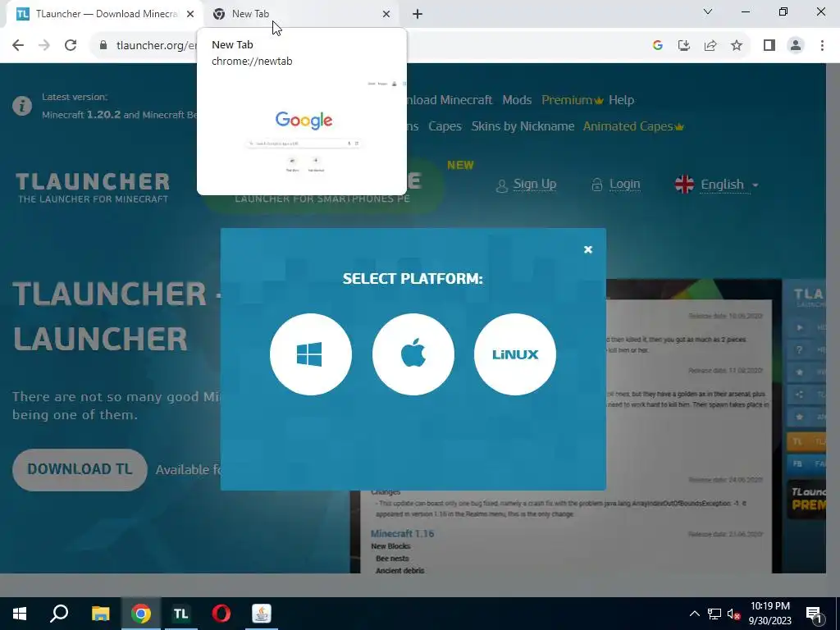Open the Windows Start menu
The image size is (840, 630).
pyautogui.click(x=20, y=614)
